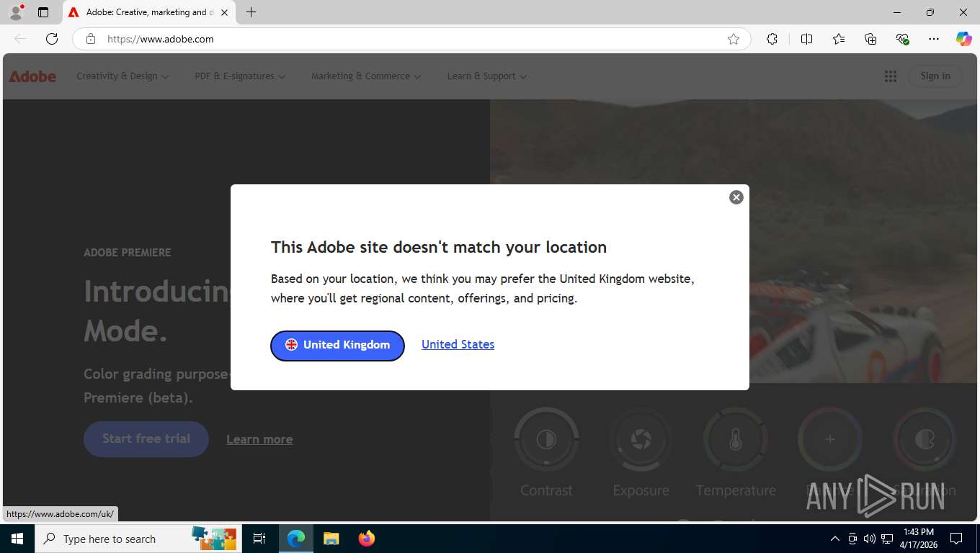Open the notification center icon

coord(956,539)
